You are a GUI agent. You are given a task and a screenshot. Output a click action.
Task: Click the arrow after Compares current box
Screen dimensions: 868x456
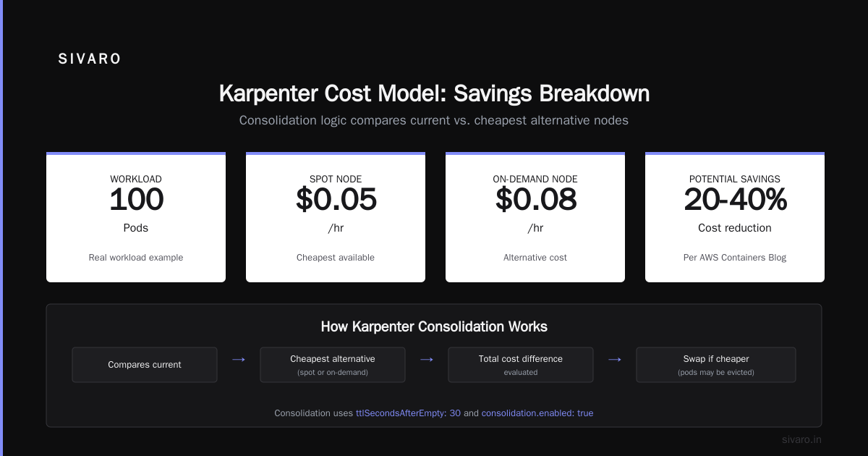coord(238,359)
